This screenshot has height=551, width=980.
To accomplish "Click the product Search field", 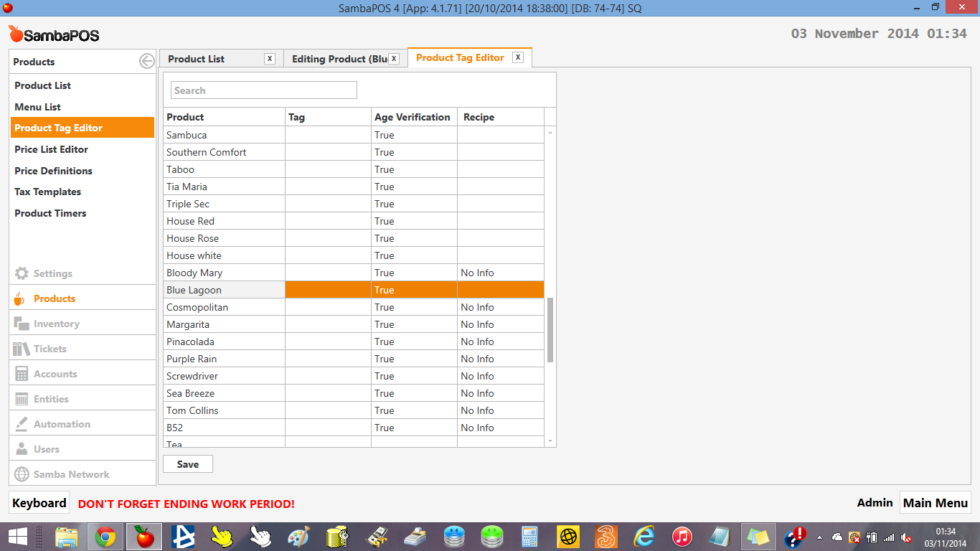I will coord(263,90).
